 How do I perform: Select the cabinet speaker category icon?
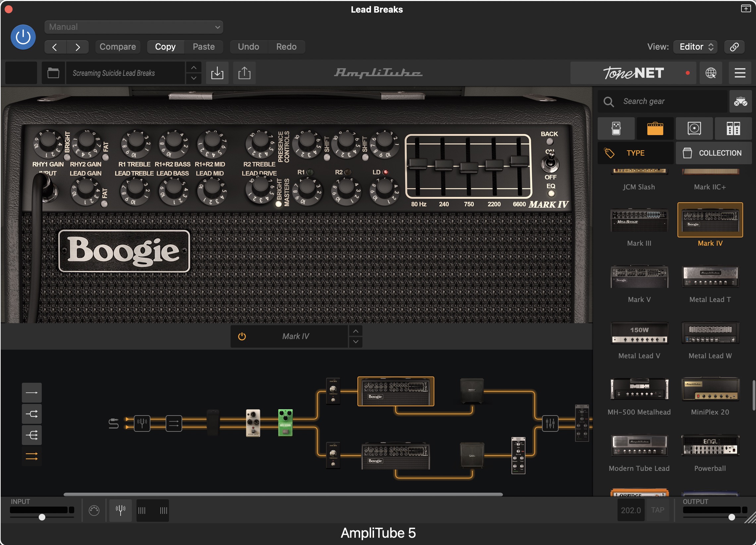694,128
